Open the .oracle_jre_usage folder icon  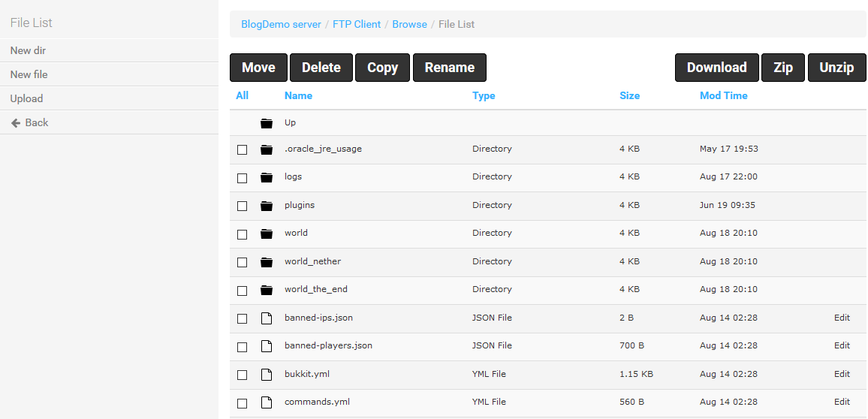(x=267, y=149)
